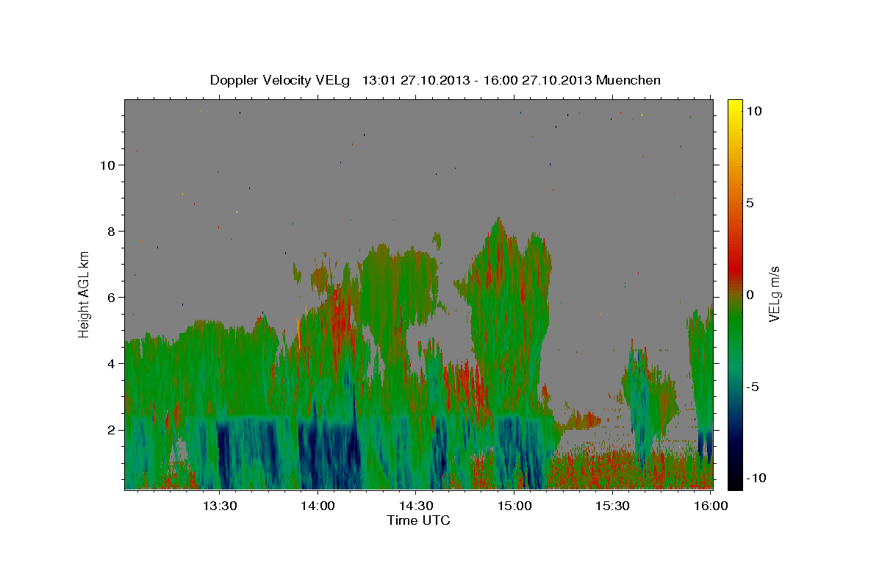Click the plot title "Doppler Velocity VELg"
The height and width of the screenshot is (588, 882).
point(279,80)
